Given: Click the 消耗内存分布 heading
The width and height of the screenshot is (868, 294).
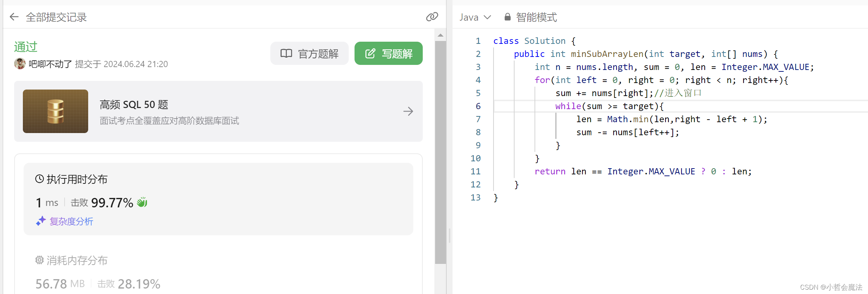Looking at the screenshot, I should 77,260.
